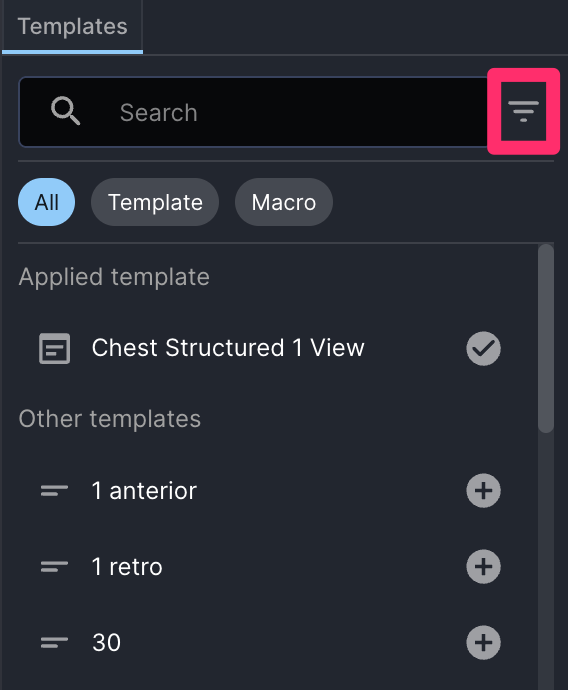Add the 30 macro using plus icon
568x690 pixels.
[483, 642]
